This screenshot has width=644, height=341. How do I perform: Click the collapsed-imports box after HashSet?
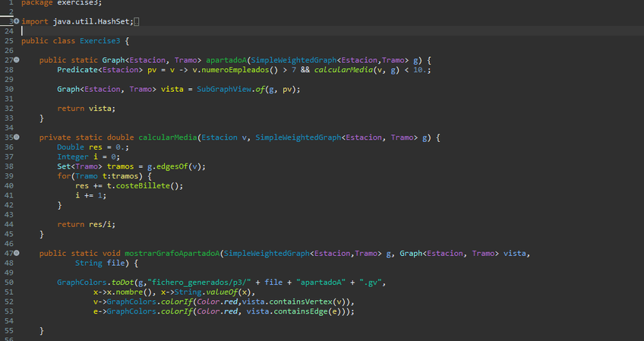point(137,21)
